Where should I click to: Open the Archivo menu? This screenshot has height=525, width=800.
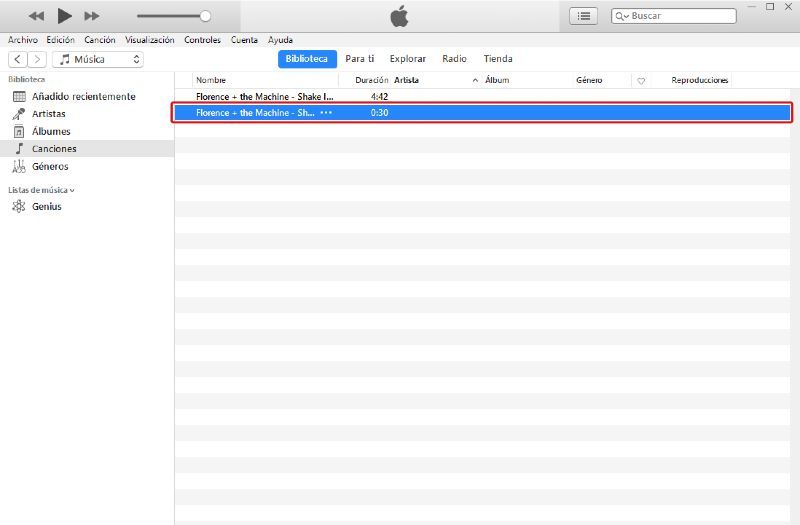point(23,40)
